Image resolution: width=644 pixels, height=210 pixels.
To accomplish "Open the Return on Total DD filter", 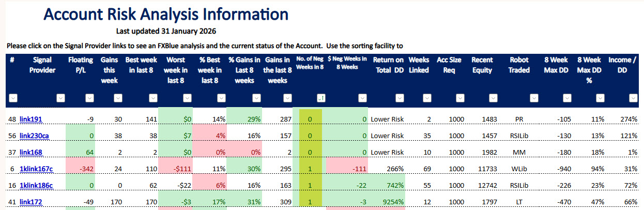I will click(398, 98).
